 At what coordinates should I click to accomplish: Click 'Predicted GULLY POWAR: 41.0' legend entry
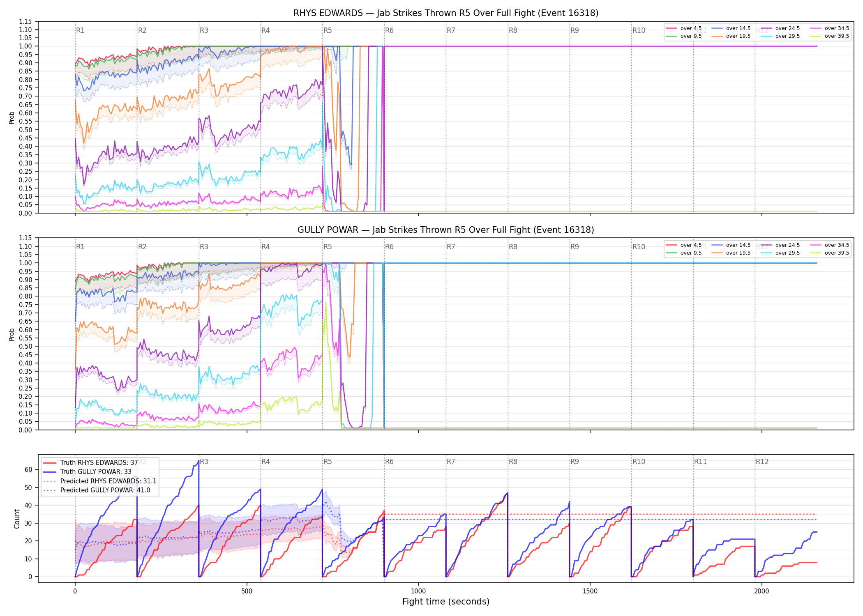97,490
